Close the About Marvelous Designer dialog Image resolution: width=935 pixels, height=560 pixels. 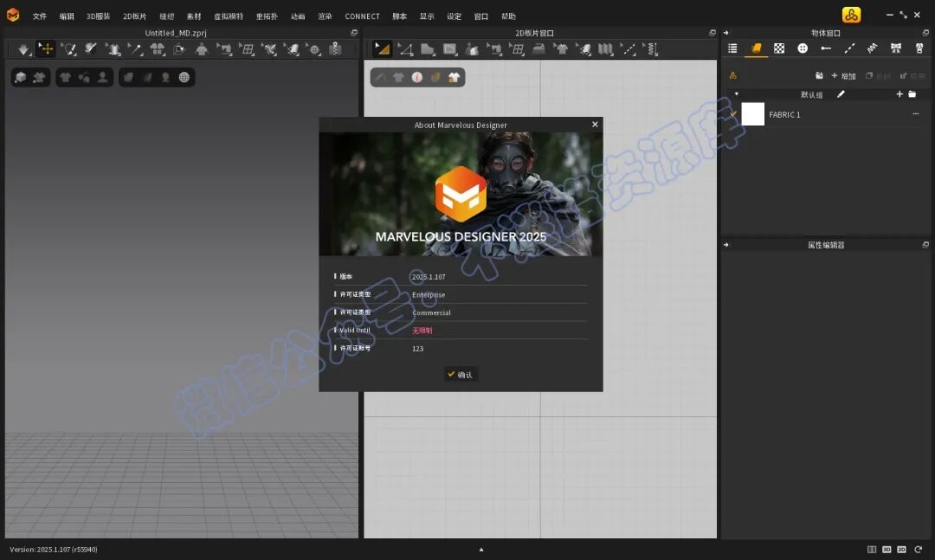595,124
